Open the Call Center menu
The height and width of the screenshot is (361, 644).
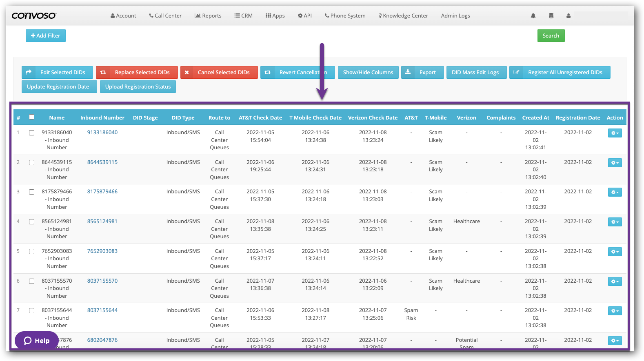pyautogui.click(x=165, y=16)
